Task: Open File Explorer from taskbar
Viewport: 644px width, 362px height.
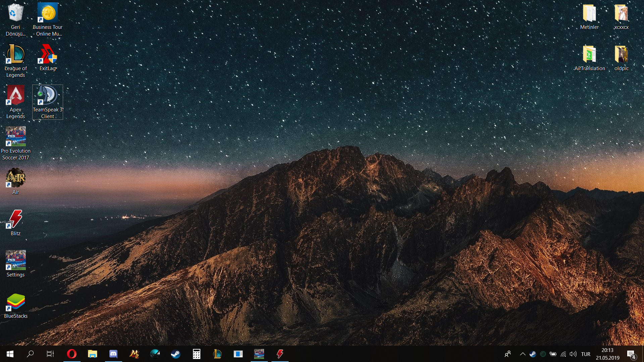Action: 92,354
